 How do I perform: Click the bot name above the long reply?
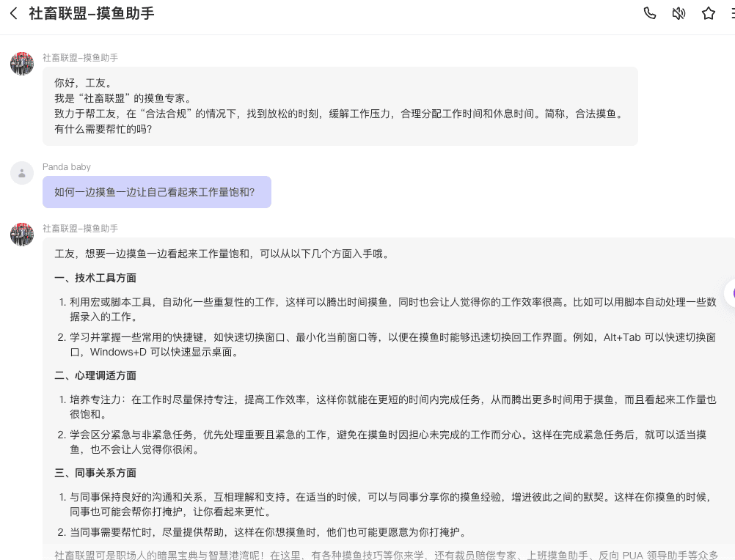(x=80, y=229)
